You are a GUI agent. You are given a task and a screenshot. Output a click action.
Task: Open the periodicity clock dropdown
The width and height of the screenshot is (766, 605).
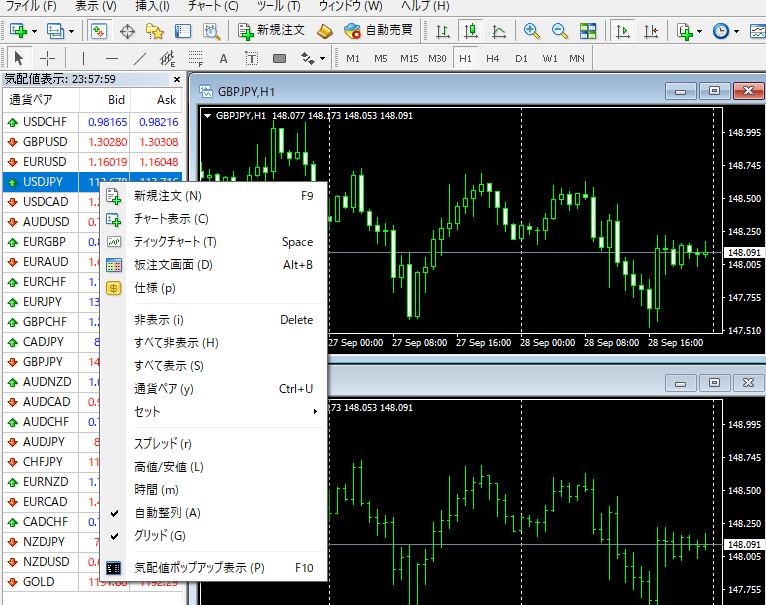pyautogui.click(x=726, y=31)
